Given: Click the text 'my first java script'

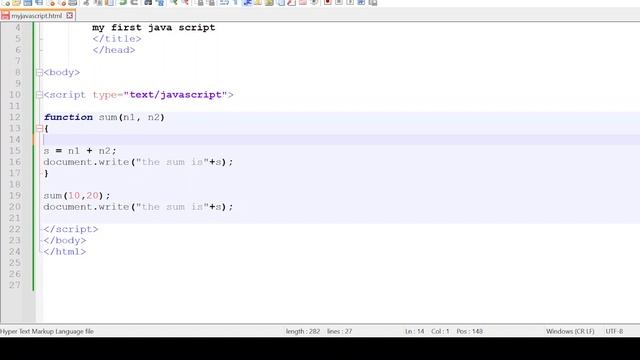Looking at the screenshot, I should click(153, 28).
